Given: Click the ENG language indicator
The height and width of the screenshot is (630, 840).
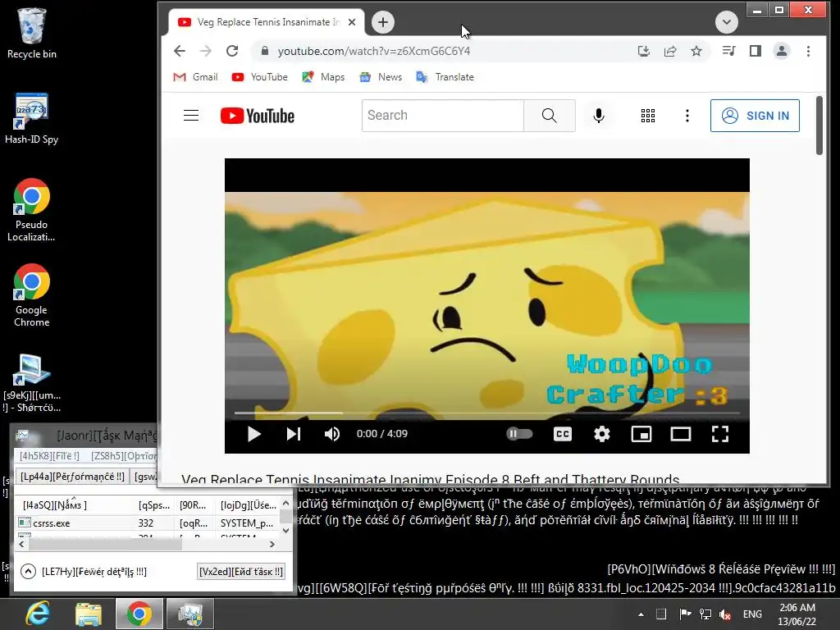Looking at the screenshot, I should [x=752, y=614].
